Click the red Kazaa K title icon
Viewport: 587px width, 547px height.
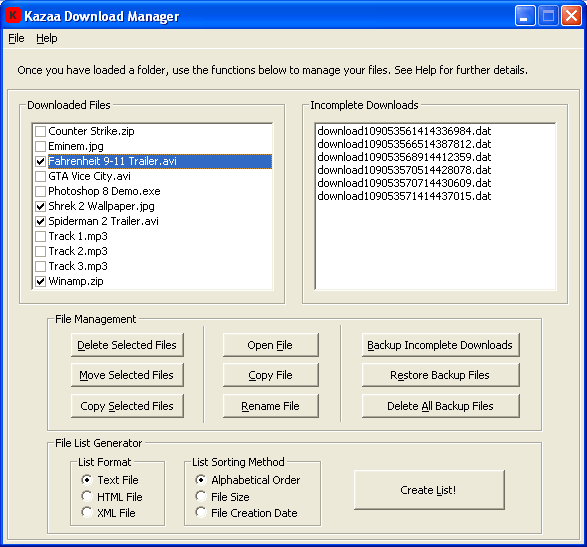pyautogui.click(x=13, y=15)
